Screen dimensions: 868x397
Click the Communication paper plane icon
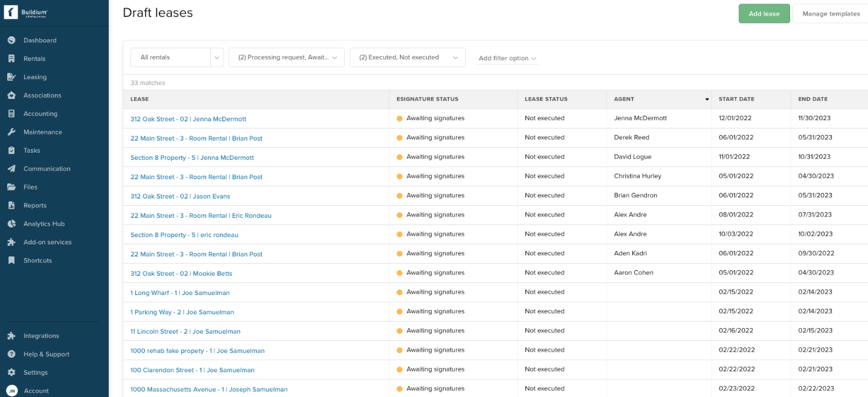pos(11,169)
